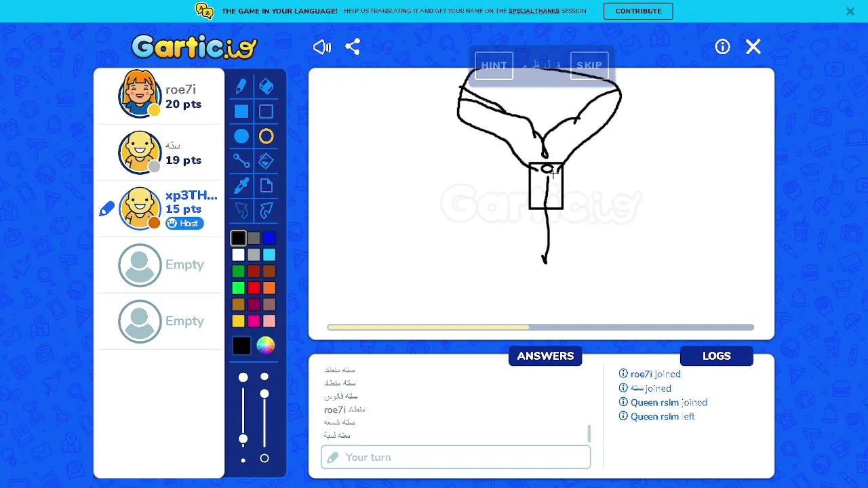The width and height of the screenshot is (868, 488).
Task: Pick the bright red color swatch
Action: [254, 288]
